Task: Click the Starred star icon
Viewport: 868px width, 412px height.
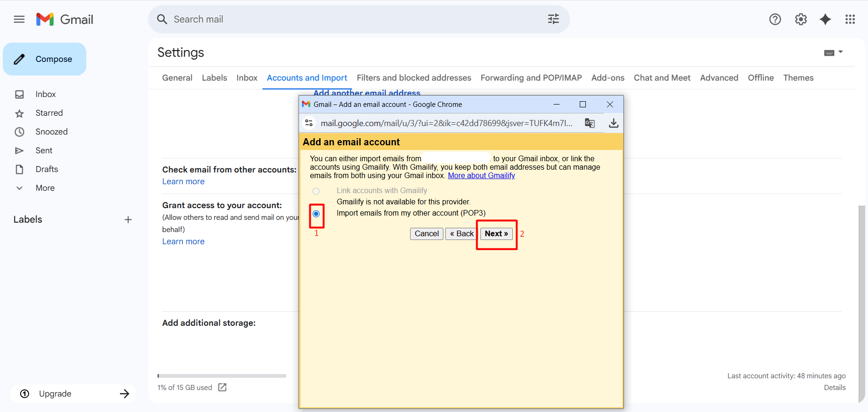Action: [19, 113]
